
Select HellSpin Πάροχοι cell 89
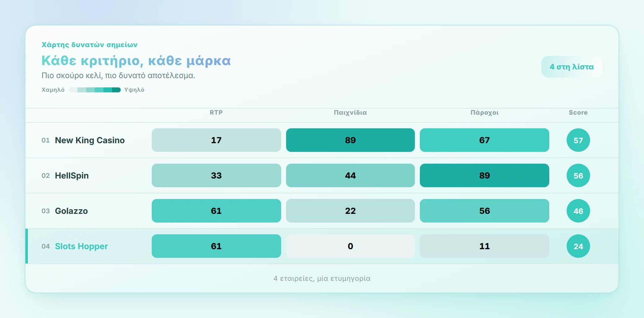pyautogui.click(x=485, y=175)
